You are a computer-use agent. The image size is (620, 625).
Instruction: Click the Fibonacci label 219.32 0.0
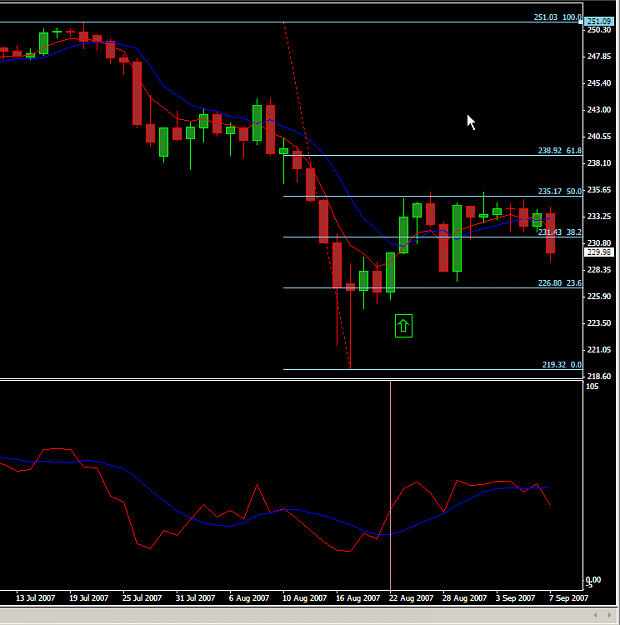(x=561, y=364)
